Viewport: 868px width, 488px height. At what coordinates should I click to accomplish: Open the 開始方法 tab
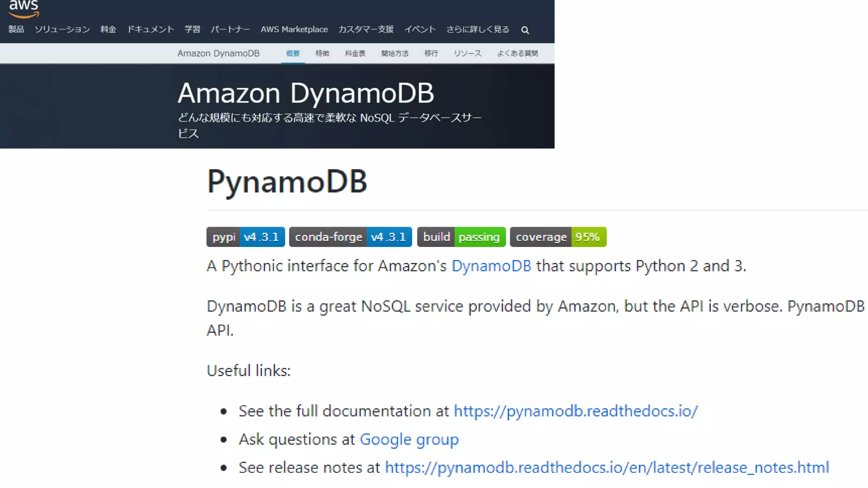coord(395,53)
